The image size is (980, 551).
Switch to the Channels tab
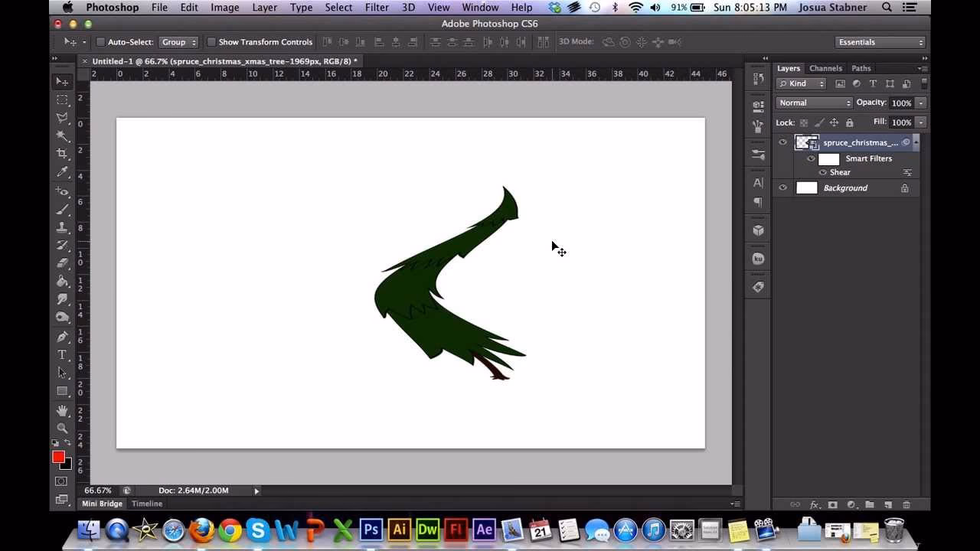826,68
